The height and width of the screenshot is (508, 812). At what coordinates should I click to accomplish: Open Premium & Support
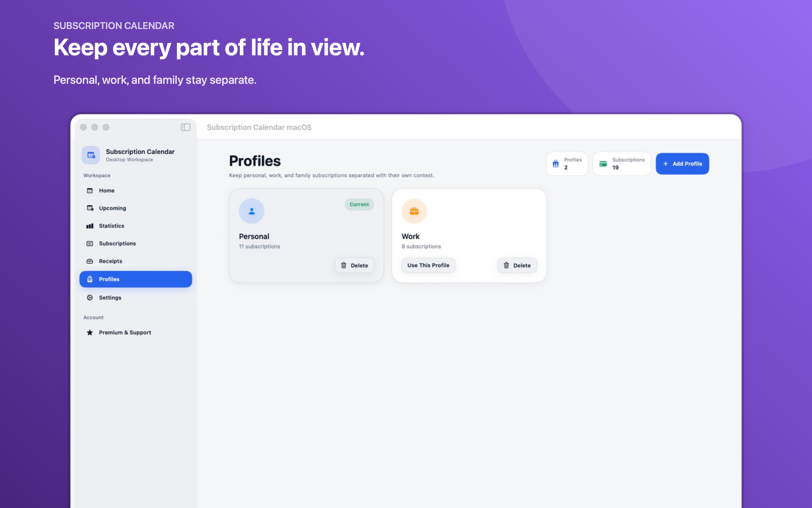pos(136,333)
